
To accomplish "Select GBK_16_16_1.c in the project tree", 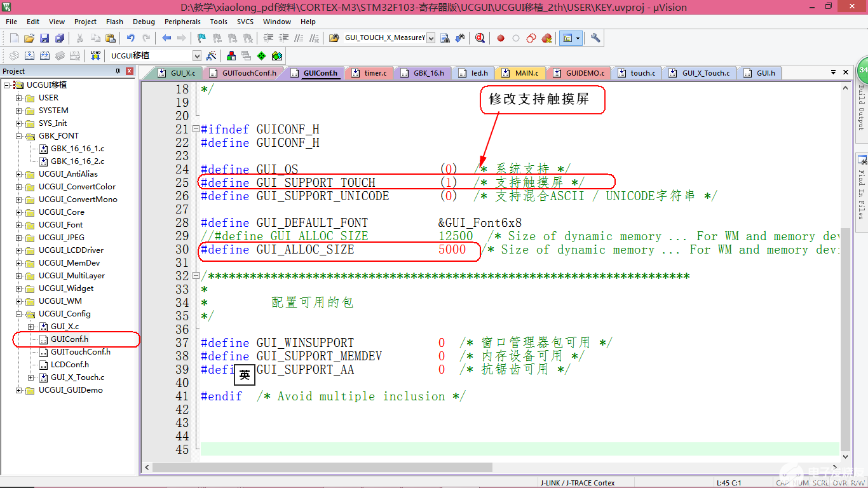I will 78,149.
